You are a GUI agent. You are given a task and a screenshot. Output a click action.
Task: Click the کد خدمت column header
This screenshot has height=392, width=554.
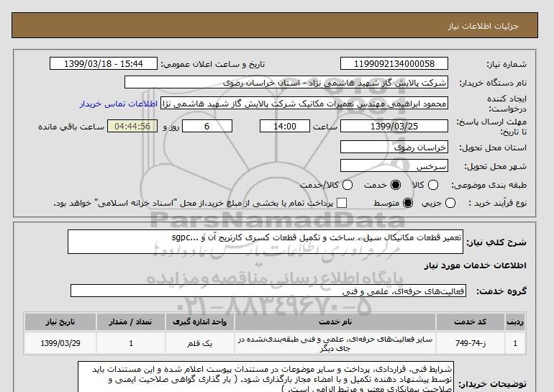pyautogui.click(x=471, y=322)
